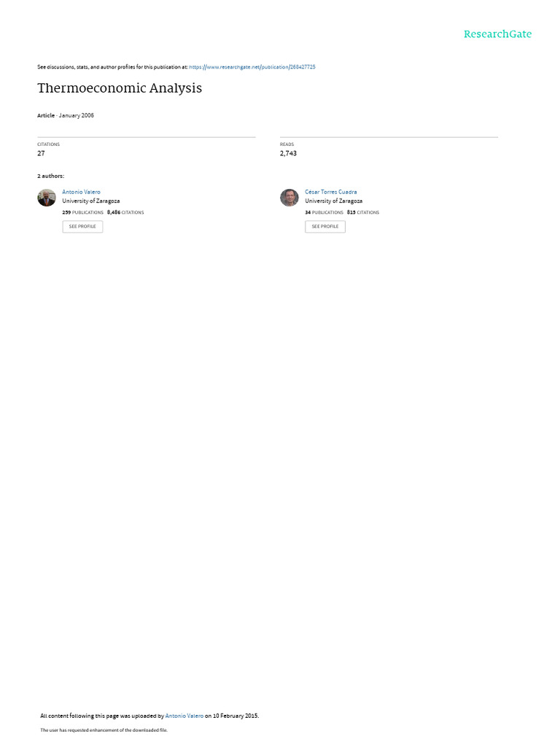The width and height of the screenshot is (560, 747).
Task: Click the 2 authors heading
Action: [50, 177]
